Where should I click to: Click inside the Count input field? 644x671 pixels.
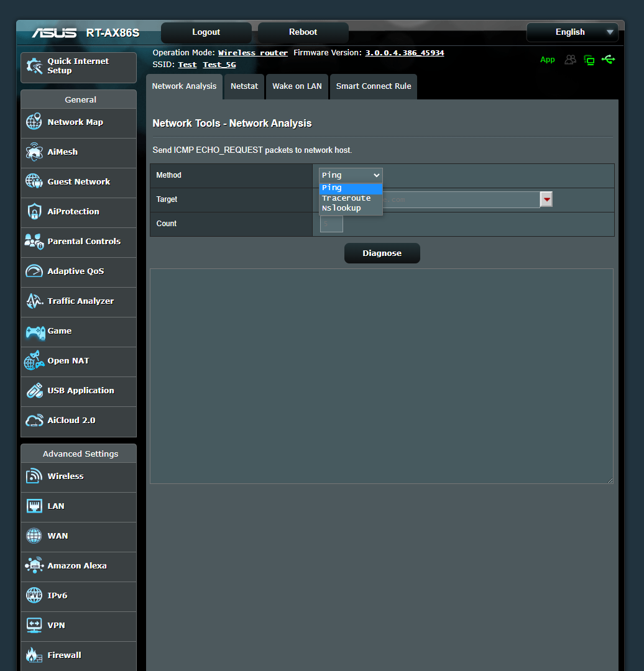coord(331,224)
